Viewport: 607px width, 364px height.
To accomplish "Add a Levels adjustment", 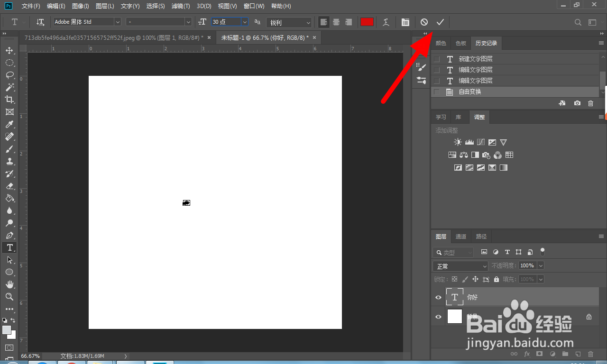I will [x=469, y=142].
